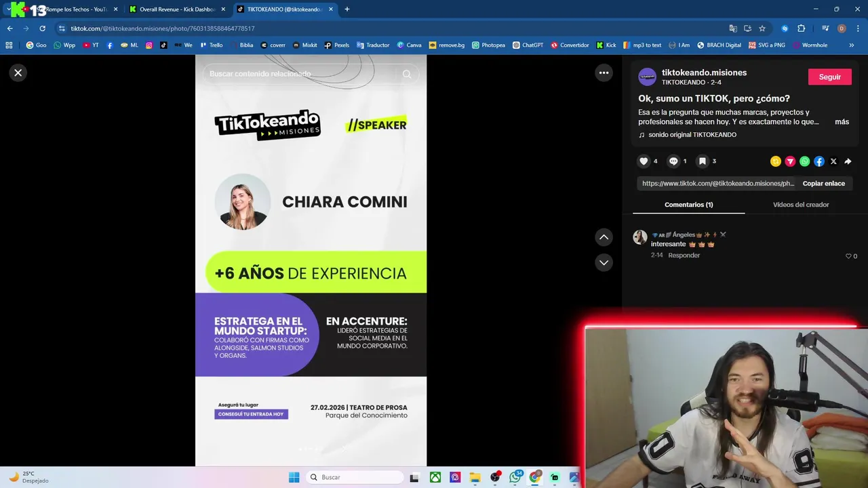This screenshot has width=868, height=488.
Task: Open Xbox app in taskbar
Action: point(435,477)
